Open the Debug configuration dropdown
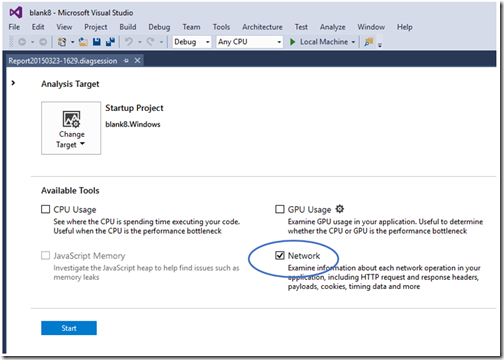 click(x=192, y=42)
